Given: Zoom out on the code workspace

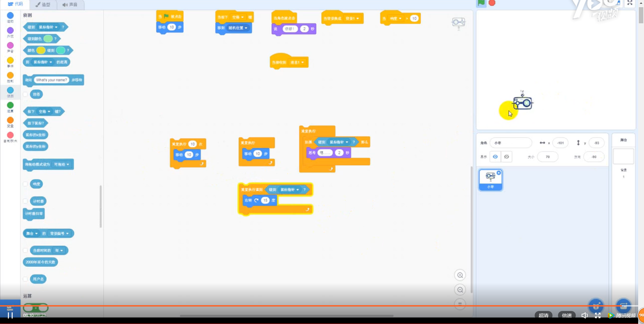Looking at the screenshot, I should click(460, 290).
